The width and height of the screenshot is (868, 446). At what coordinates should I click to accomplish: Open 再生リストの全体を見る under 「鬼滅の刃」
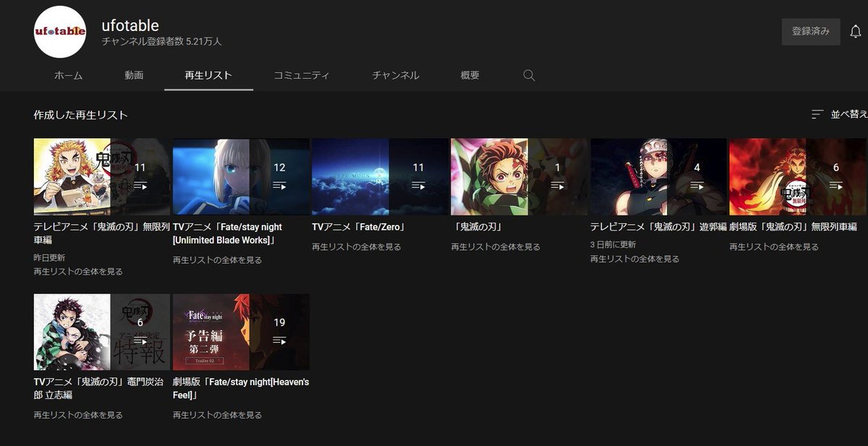(496, 246)
